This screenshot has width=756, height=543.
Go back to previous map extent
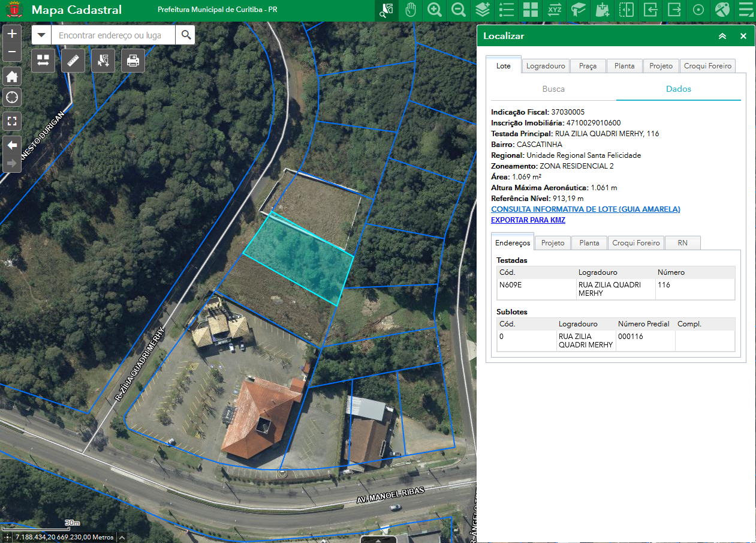pyautogui.click(x=12, y=145)
